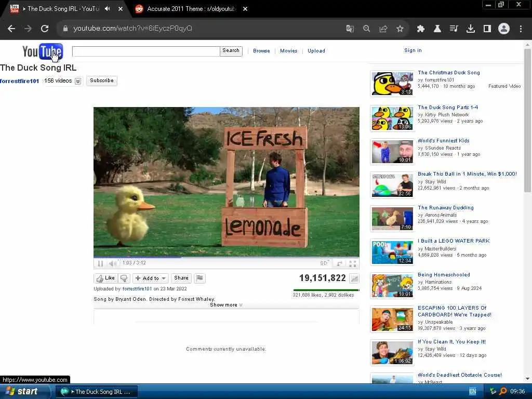Seek on the video progress bar
Viewport: 532px width, 399px height.
point(227,257)
